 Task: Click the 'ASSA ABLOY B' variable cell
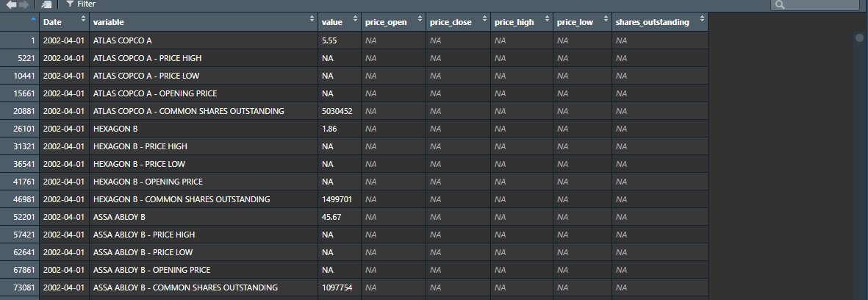pyautogui.click(x=204, y=217)
